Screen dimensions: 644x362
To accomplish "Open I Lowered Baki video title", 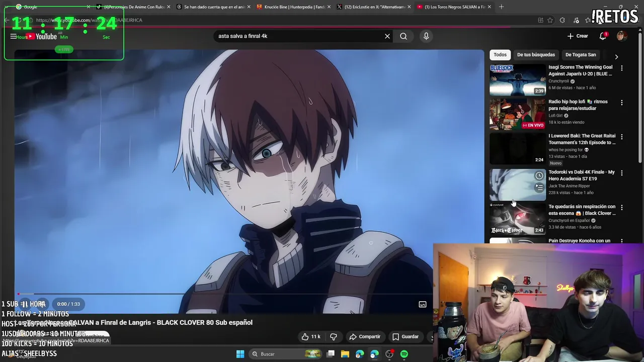I will pos(582,139).
